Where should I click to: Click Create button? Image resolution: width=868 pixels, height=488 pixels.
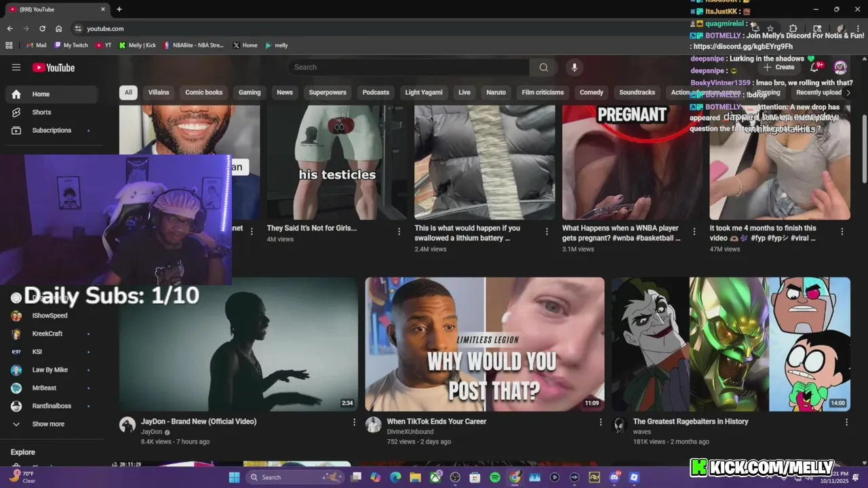pyautogui.click(x=778, y=67)
